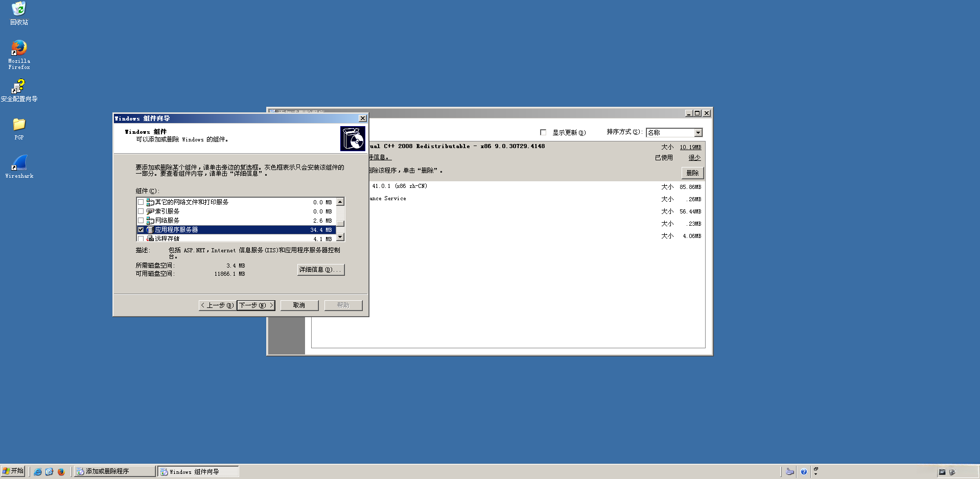This screenshot has width=980, height=479.
Task: Click the component list scroll down arrow
Action: tap(340, 237)
